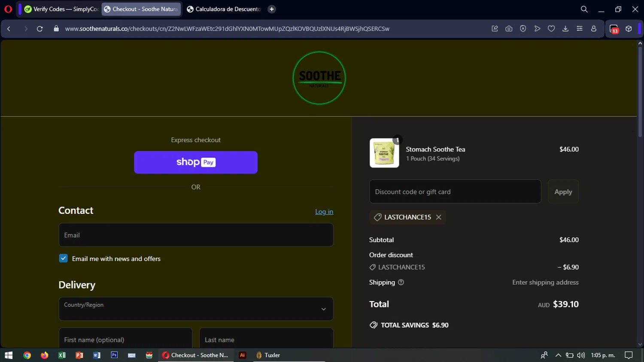Click the order discount amount – $6.90
This screenshot has width=644, height=362.
pos(568,267)
